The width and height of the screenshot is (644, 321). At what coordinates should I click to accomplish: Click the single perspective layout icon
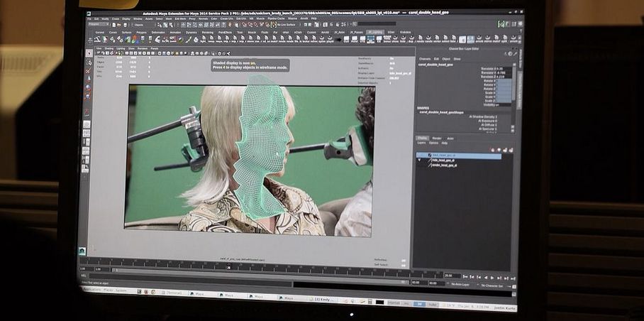click(86, 125)
